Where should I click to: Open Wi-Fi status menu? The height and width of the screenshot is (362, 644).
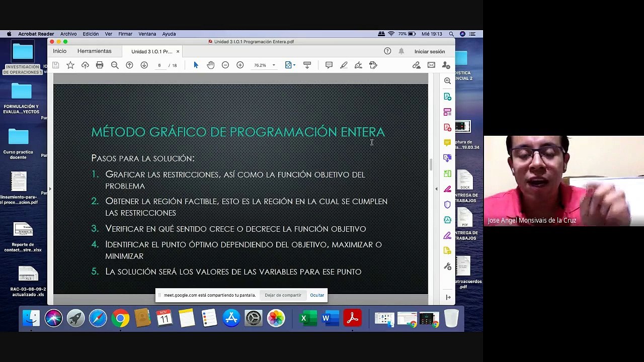(x=391, y=34)
